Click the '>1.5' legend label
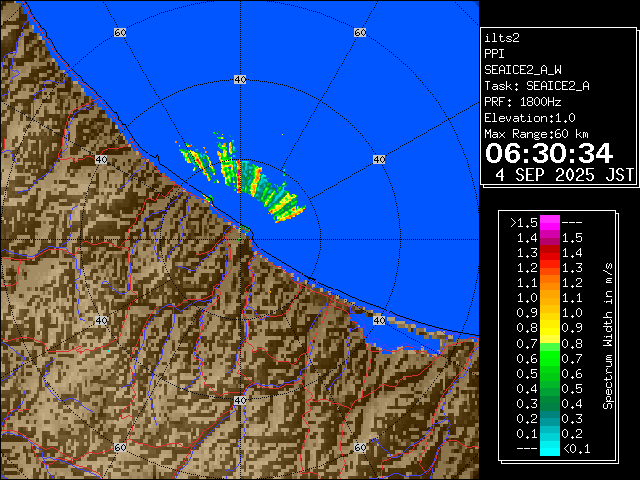The height and width of the screenshot is (480, 640). [524, 222]
